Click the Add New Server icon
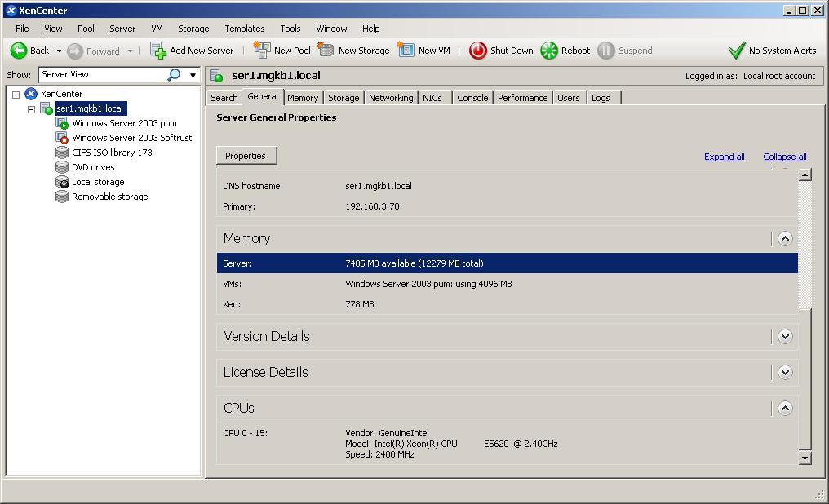The image size is (829, 504). (158, 51)
